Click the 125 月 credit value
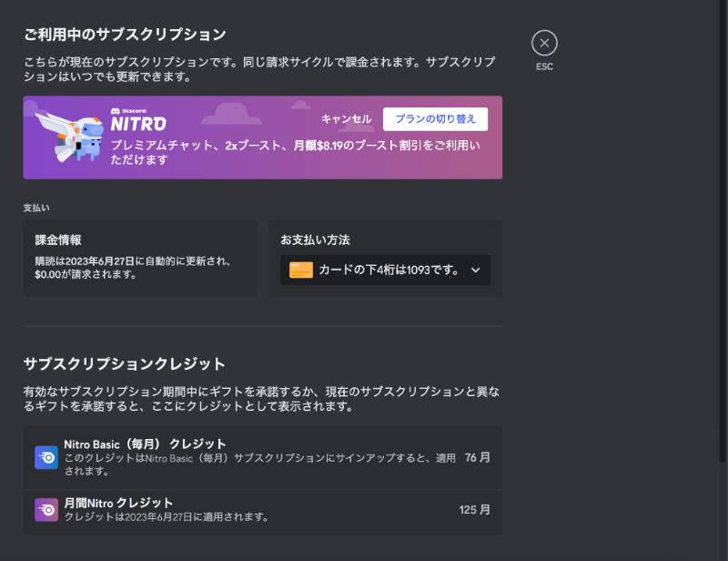728x561 pixels. tap(474, 510)
